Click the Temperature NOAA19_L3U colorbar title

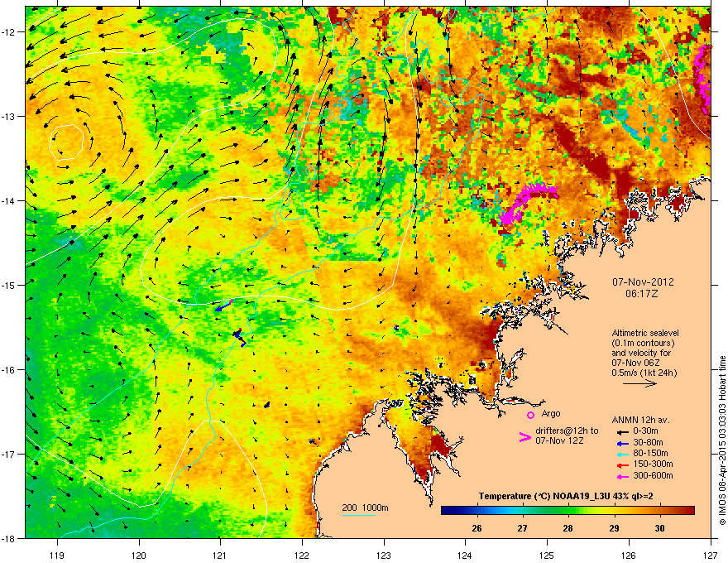click(x=566, y=496)
